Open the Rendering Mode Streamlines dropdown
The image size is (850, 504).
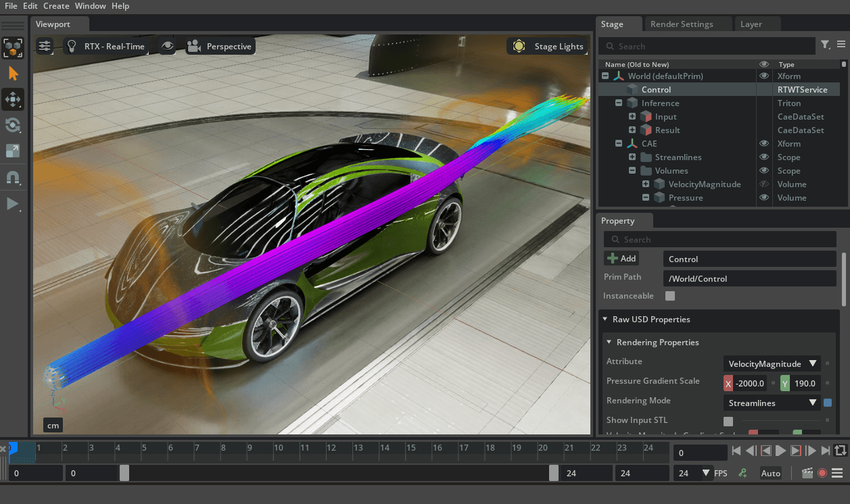click(772, 403)
